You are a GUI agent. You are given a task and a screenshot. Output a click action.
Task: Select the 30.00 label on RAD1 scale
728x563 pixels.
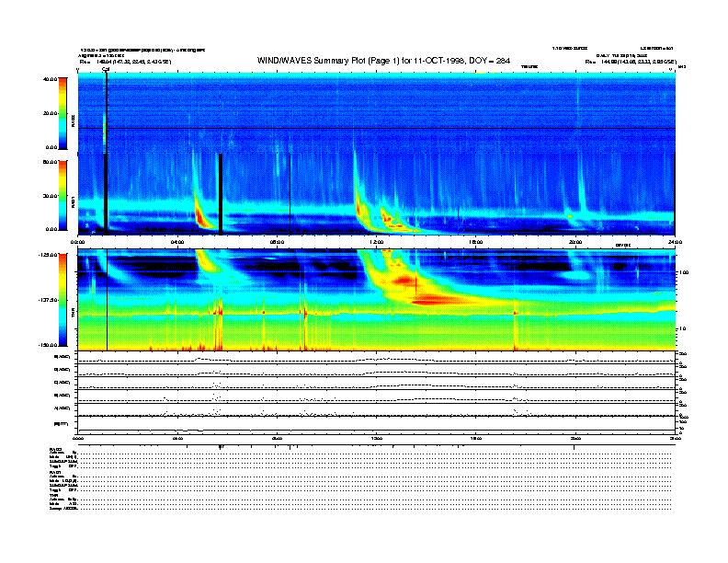[x=51, y=196]
